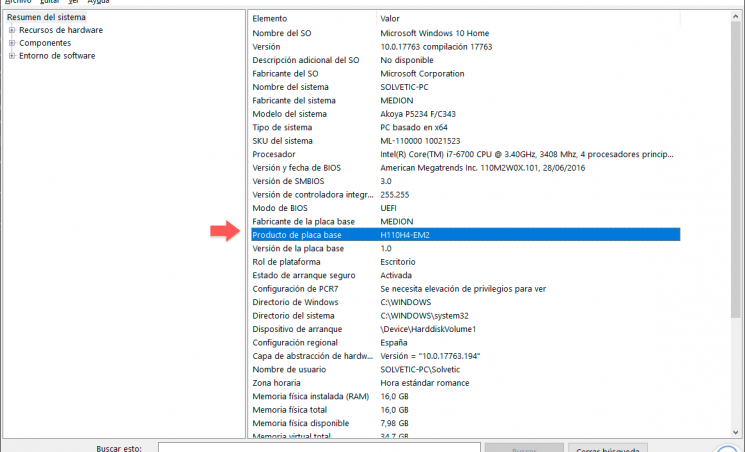Click the España value
The image size is (745, 452).
pos(393,342)
